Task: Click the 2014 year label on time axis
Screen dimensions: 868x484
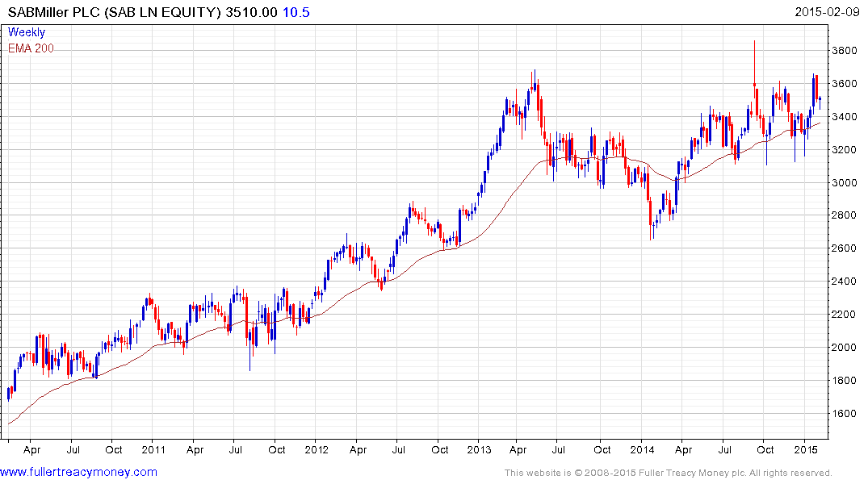Action: point(642,449)
